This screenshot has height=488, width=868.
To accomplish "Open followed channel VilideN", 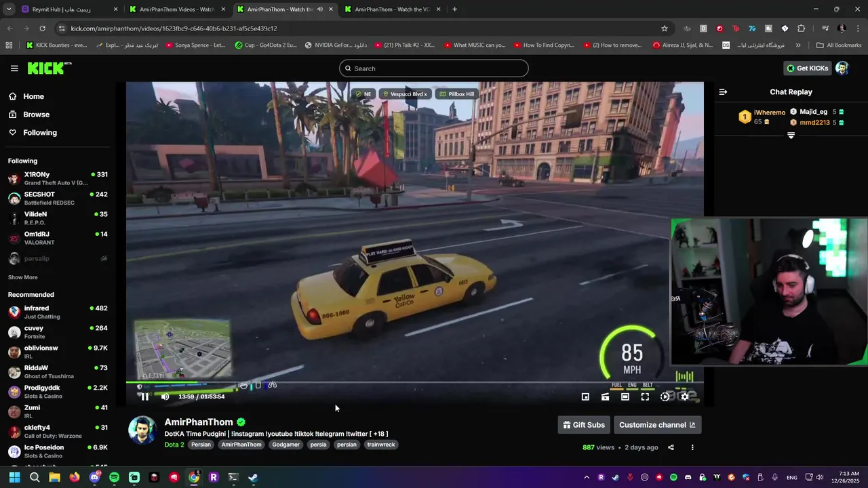I will [x=58, y=218].
